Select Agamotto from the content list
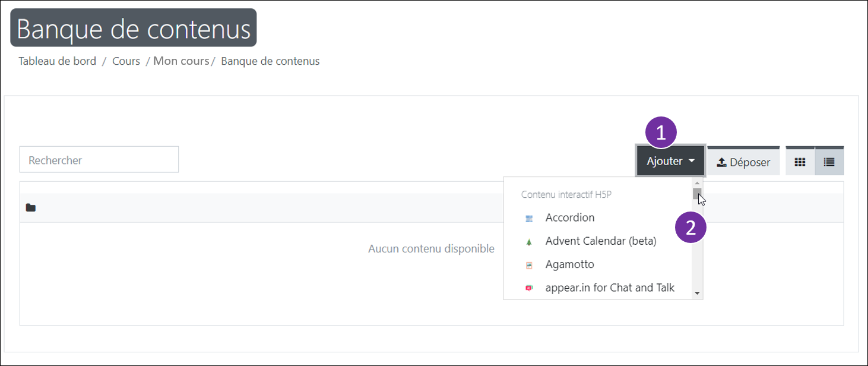Viewport: 868px width, 366px height. [569, 264]
